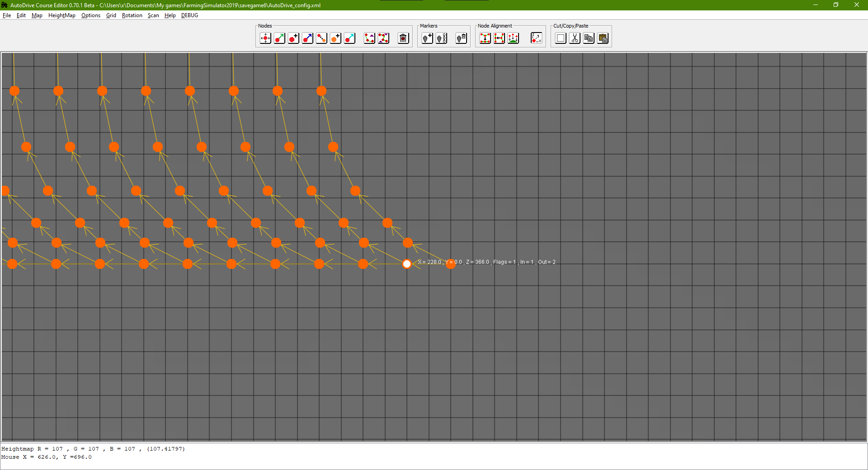The width and height of the screenshot is (868, 470).
Task: Open the Help menu
Action: [170, 15]
